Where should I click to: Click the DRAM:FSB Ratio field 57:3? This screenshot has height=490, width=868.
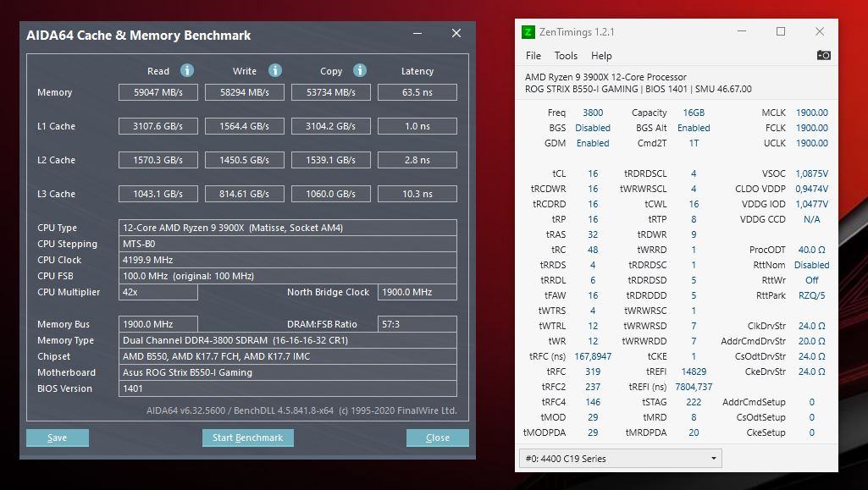[417, 324]
